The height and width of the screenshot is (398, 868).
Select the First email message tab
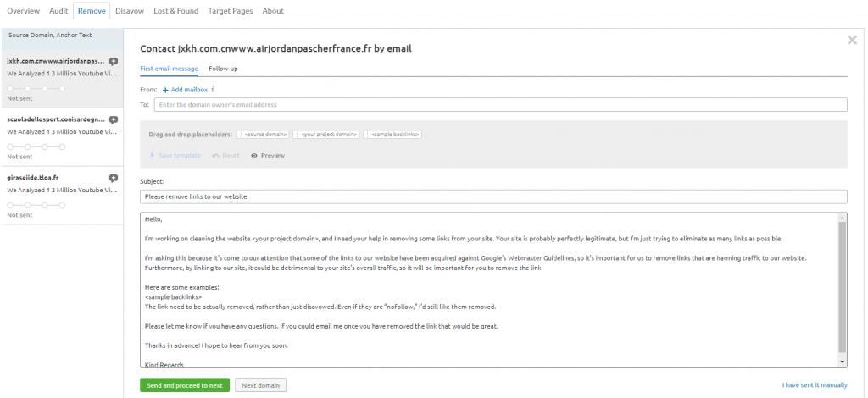169,69
